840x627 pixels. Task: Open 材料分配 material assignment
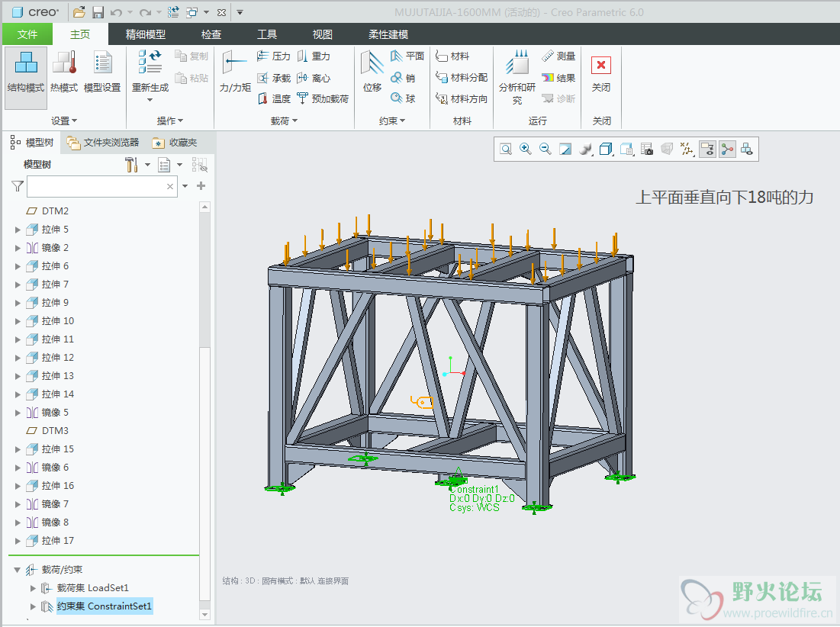click(462, 78)
